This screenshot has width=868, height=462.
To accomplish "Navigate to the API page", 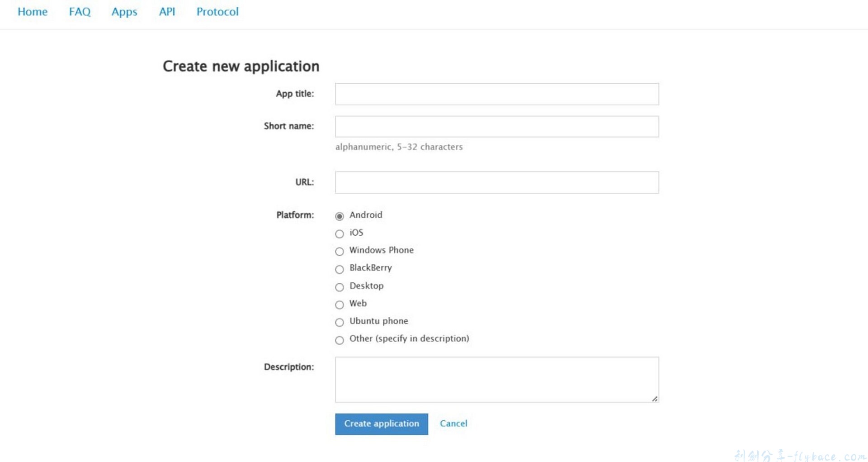I will click(167, 12).
